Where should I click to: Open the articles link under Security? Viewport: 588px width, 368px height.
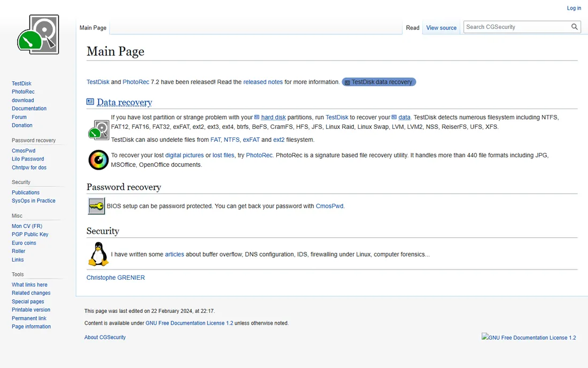174,254
